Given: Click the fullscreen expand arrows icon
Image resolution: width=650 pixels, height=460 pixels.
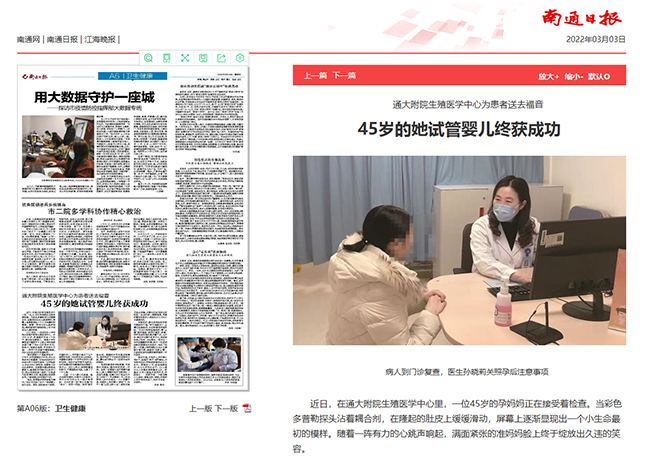Looking at the screenshot, I should [185, 58].
